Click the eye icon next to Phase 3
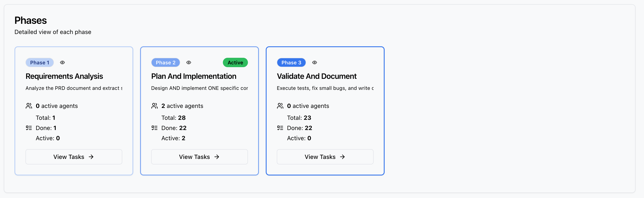This screenshot has height=198, width=644. click(315, 63)
